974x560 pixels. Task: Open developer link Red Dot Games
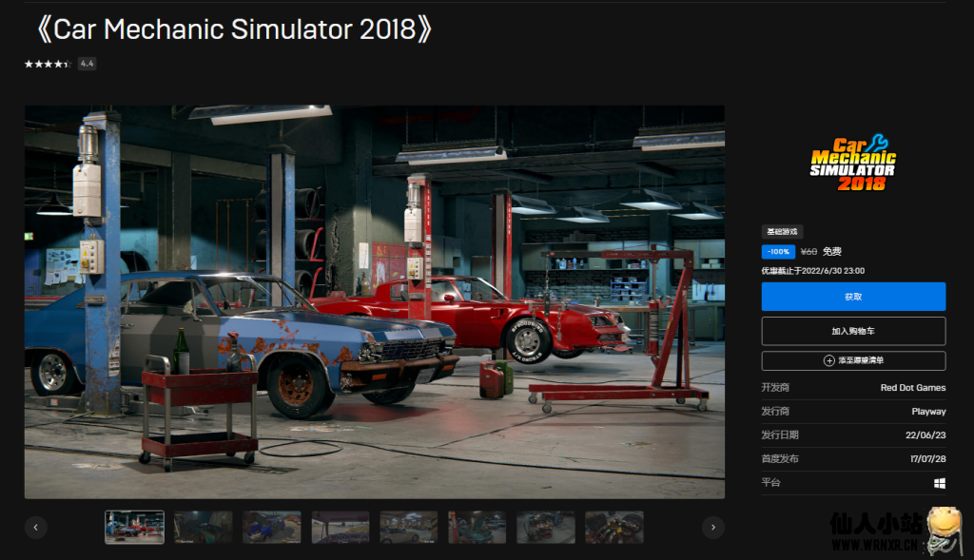(913, 387)
